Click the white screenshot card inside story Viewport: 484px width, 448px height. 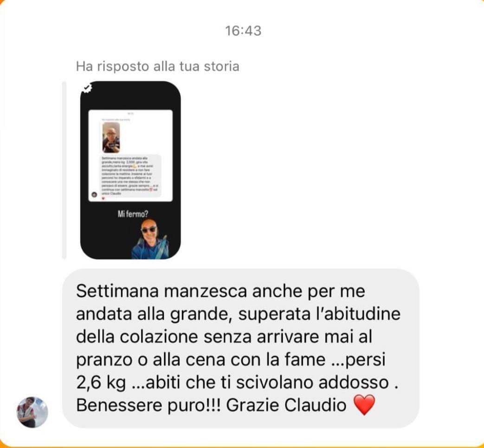(130, 156)
